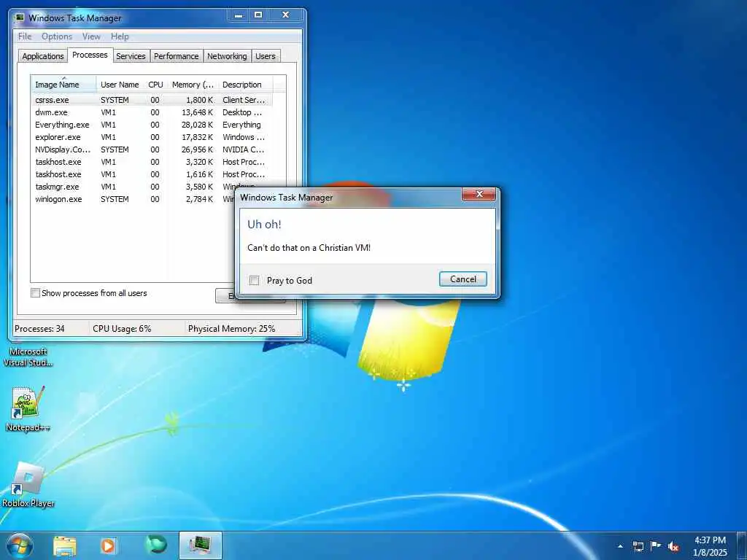Viewport: 747px width, 560px height.
Task: Click CPU Usage: 6% status entry
Action: coord(122,329)
